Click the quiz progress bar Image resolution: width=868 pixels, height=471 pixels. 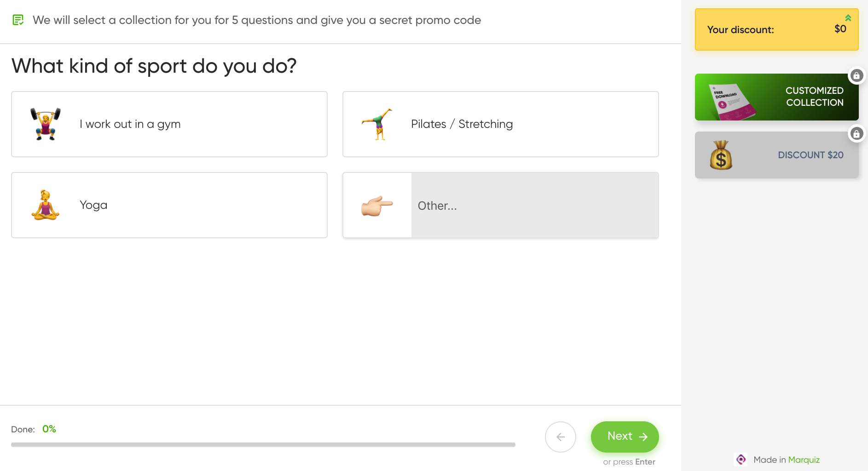point(263,445)
